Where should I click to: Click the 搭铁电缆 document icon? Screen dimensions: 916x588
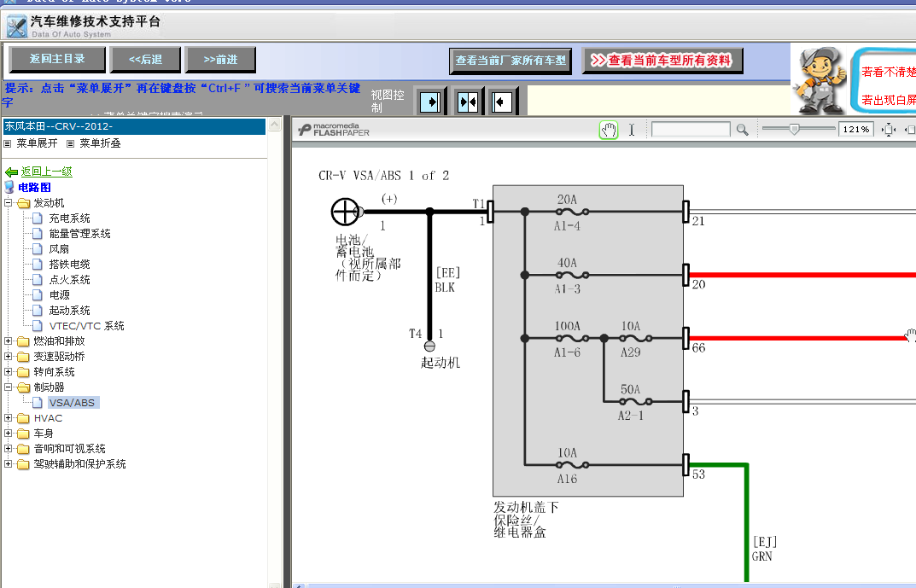pyautogui.click(x=38, y=265)
